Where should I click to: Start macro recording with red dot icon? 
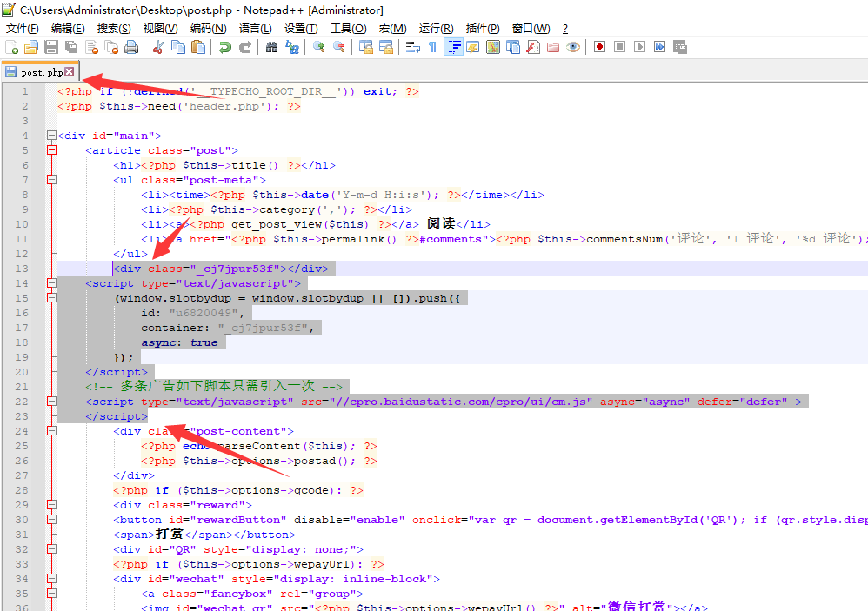point(599,47)
